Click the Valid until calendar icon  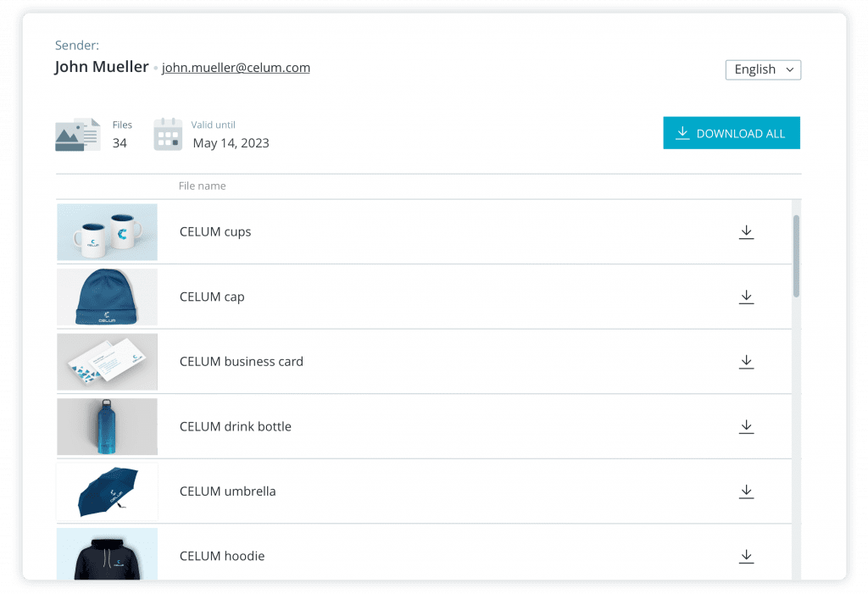168,134
